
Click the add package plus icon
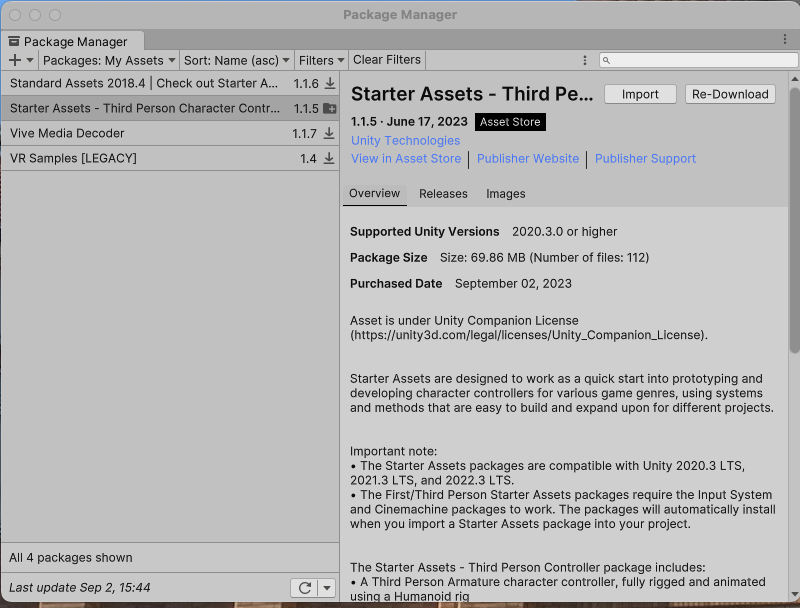click(x=15, y=61)
